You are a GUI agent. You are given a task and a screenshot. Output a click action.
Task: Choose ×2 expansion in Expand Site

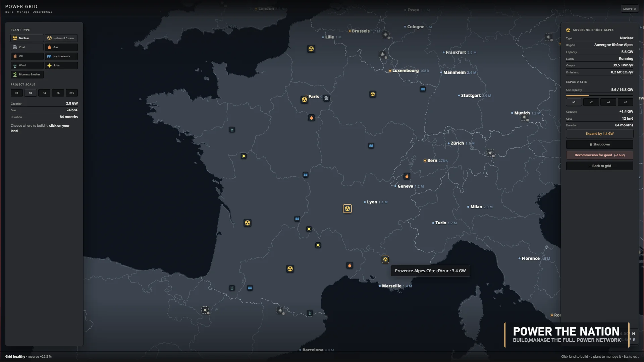(591, 102)
